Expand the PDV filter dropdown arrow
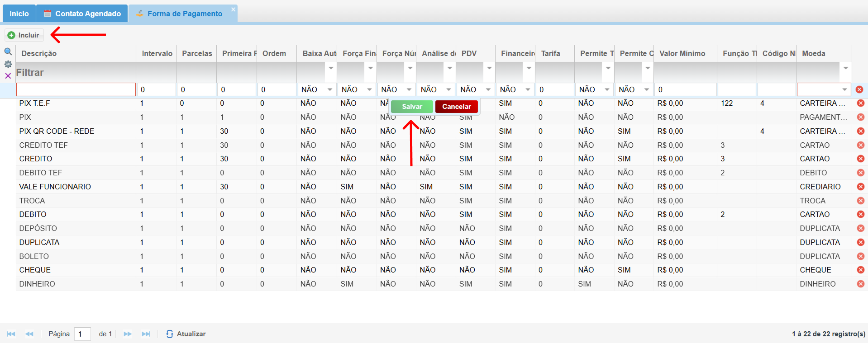The height and width of the screenshot is (343, 868). point(489,68)
